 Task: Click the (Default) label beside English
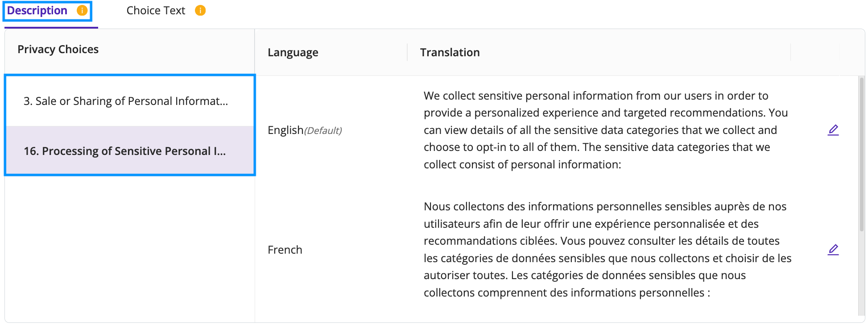[323, 130]
